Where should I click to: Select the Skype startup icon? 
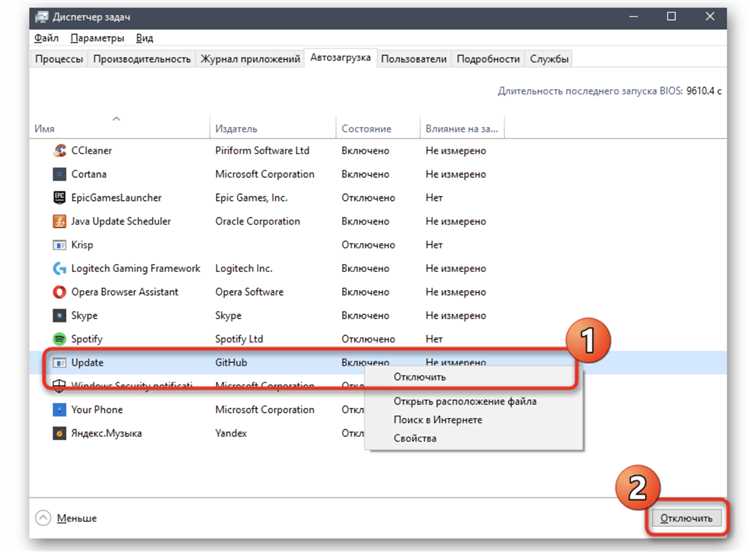pyautogui.click(x=59, y=316)
